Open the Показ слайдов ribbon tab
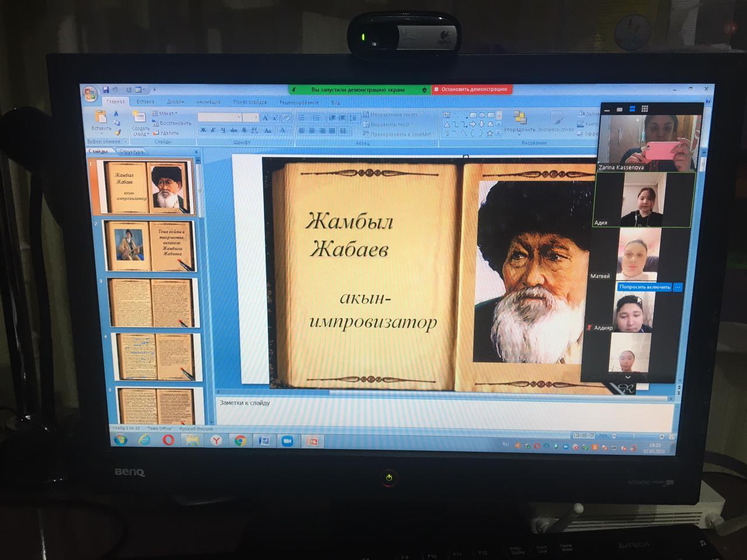 click(250, 102)
